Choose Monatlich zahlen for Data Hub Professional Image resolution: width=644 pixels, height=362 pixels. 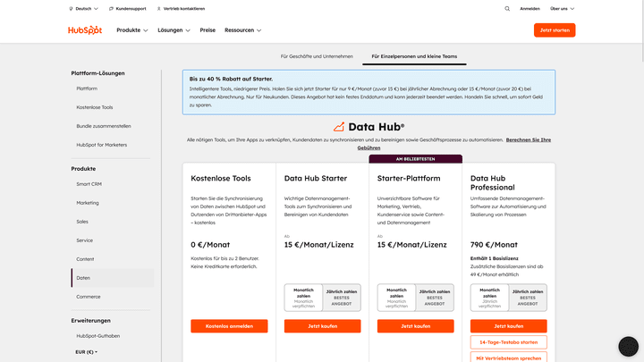(489, 298)
